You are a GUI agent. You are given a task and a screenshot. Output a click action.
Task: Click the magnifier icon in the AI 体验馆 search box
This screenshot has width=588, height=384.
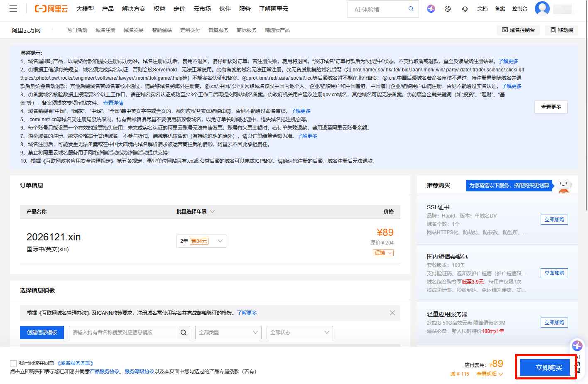tap(410, 8)
